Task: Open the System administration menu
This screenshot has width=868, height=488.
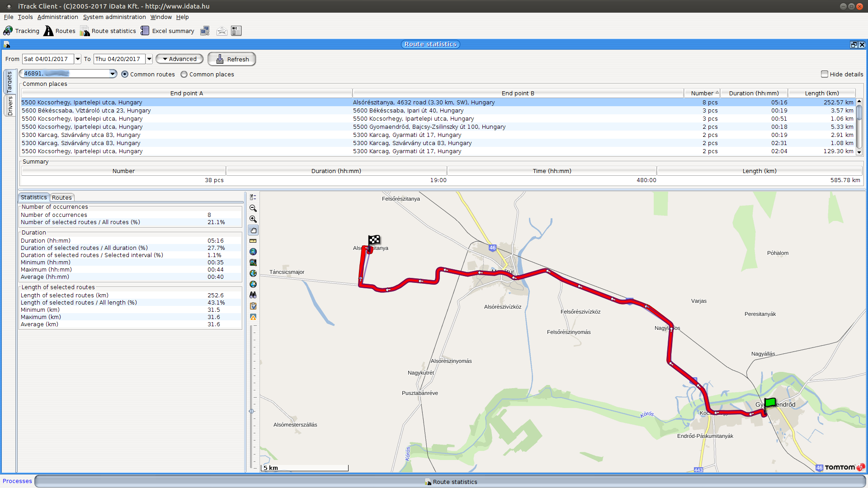Action: tap(114, 17)
